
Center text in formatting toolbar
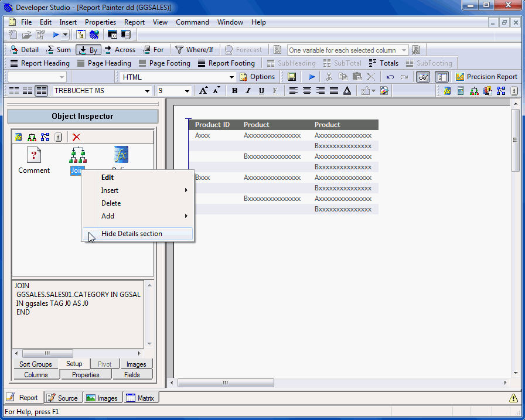306,91
